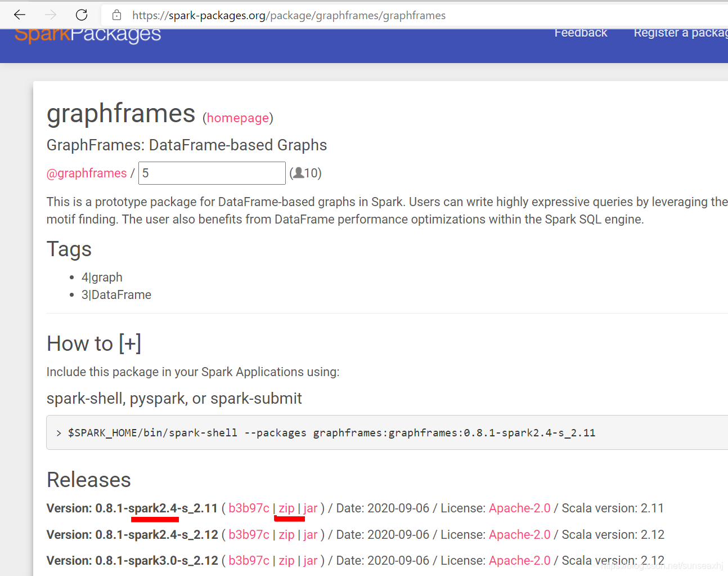Download jar for version 0.8.1-spark3.0-s_2.12
This screenshot has height=576, width=728.
[311, 560]
